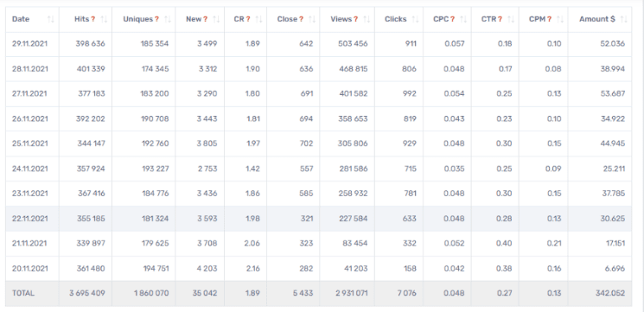Click the Hits column header label
The image size is (644, 312).
82,19
